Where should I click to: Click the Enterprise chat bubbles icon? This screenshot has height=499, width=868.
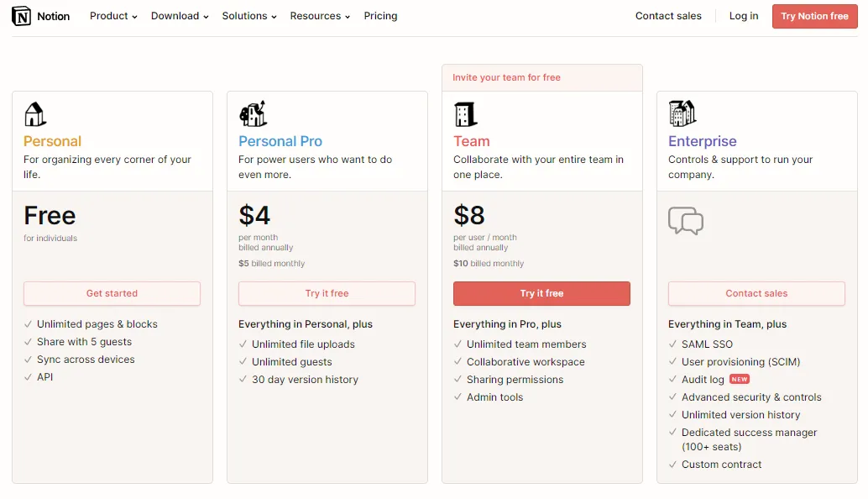(686, 221)
